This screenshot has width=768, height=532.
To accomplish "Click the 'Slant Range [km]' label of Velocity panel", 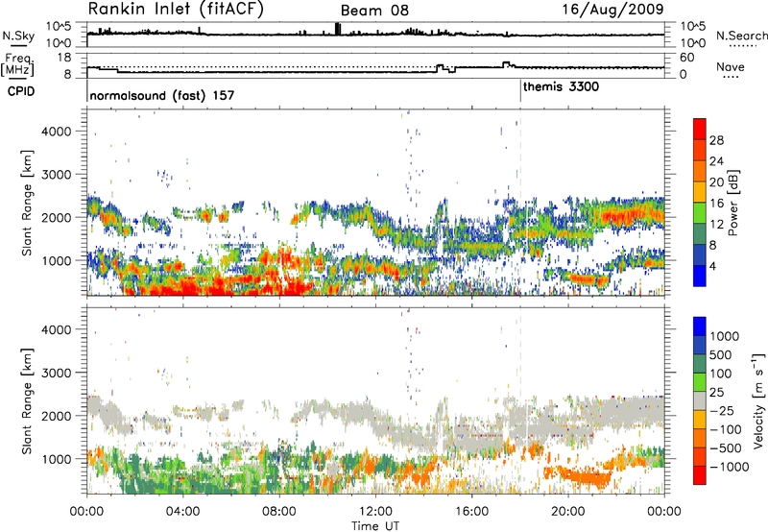I will 27,401.
